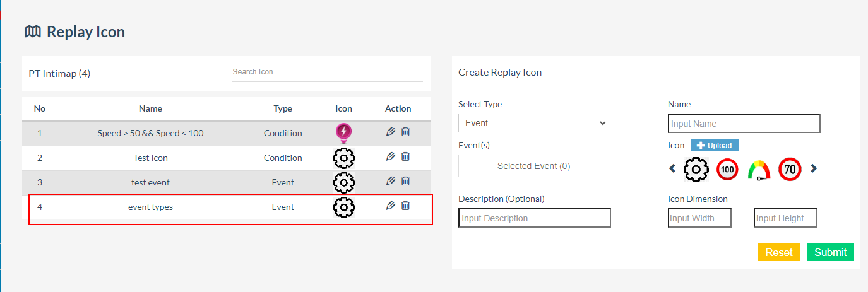This screenshot has height=292, width=868.
Task: Show previous icons with left chevron
Action: [672, 168]
